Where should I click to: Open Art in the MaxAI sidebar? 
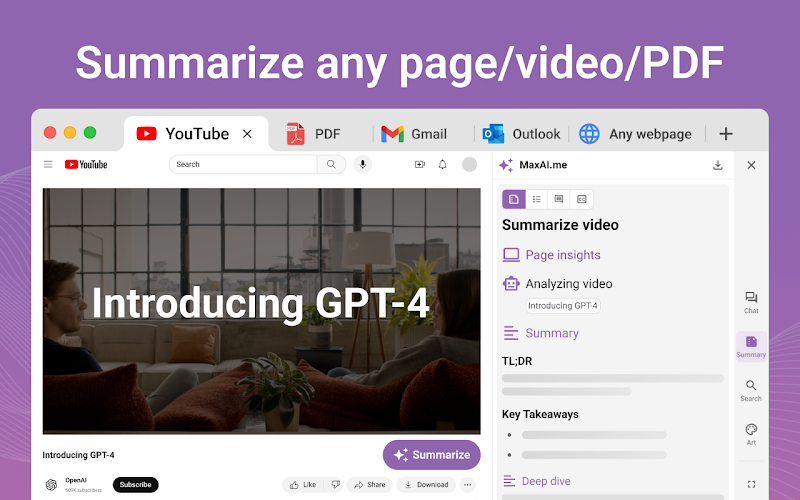point(751,435)
